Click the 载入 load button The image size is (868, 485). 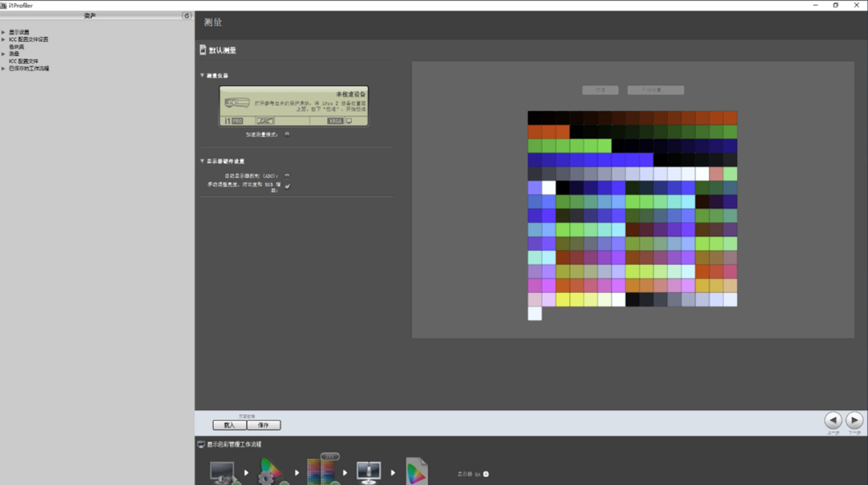click(x=230, y=425)
